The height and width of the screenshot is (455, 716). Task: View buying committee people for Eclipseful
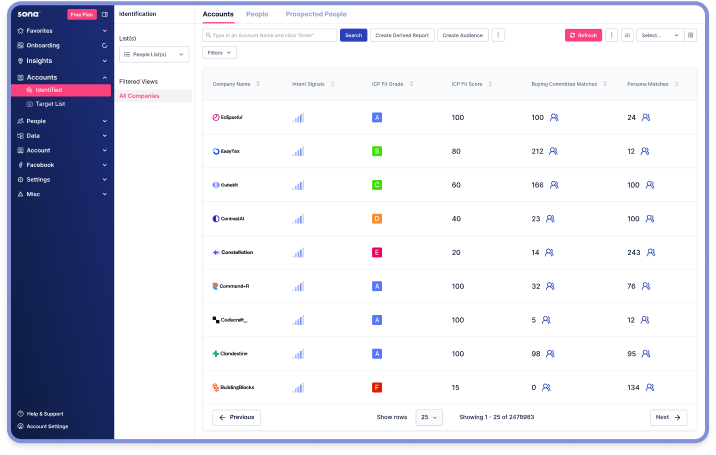click(554, 117)
